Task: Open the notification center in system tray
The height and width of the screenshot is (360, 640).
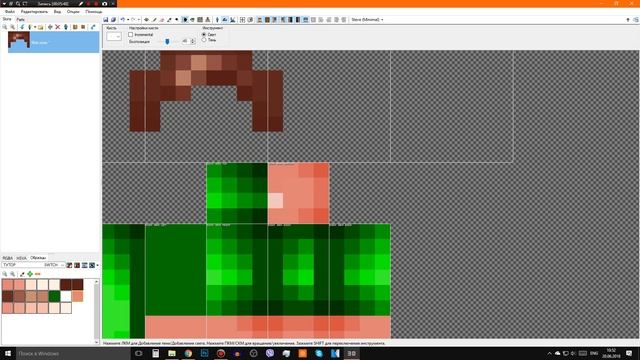Action: (x=629, y=353)
